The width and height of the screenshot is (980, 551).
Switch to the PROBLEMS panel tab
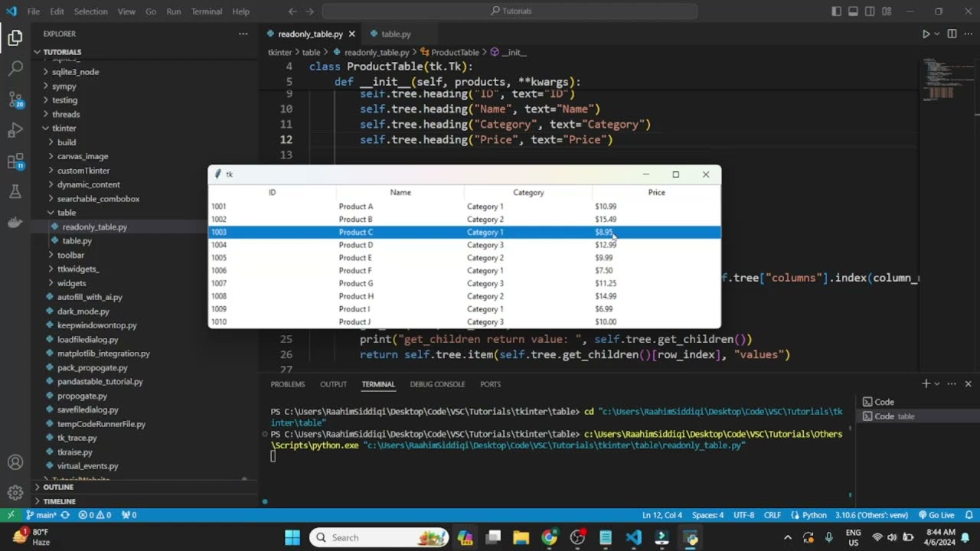288,384
